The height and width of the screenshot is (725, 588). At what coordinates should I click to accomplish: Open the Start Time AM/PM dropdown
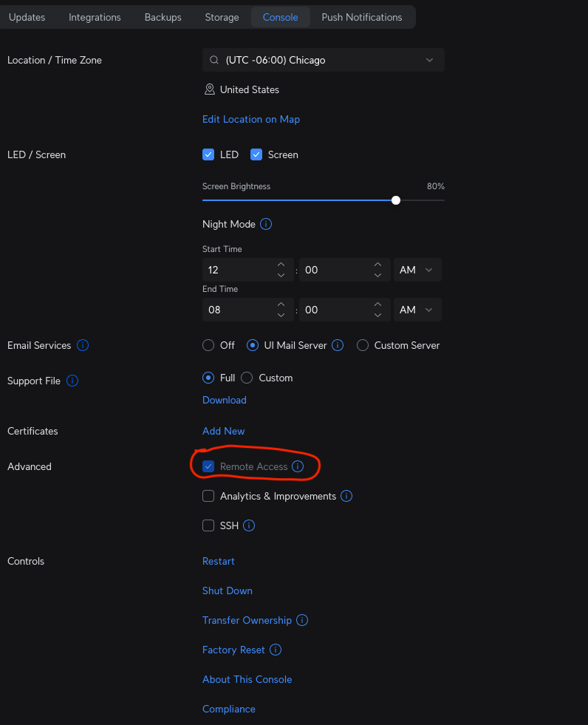417,270
